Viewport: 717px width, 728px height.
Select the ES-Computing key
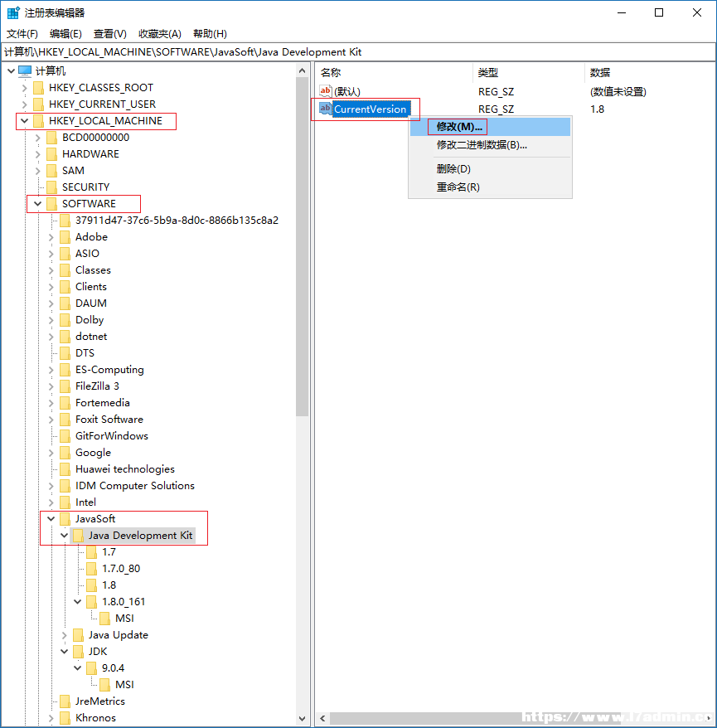pyautogui.click(x=109, y=370)
